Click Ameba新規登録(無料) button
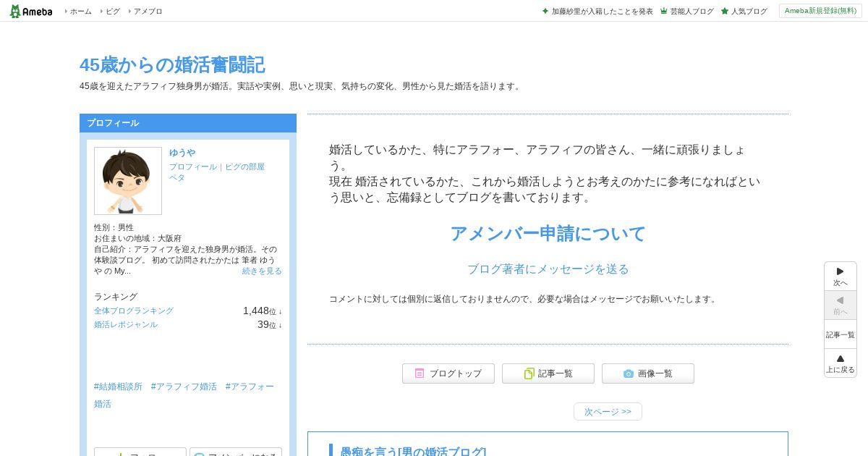The image size is (868, 456). pyautogui.click(x=820, y=11)
